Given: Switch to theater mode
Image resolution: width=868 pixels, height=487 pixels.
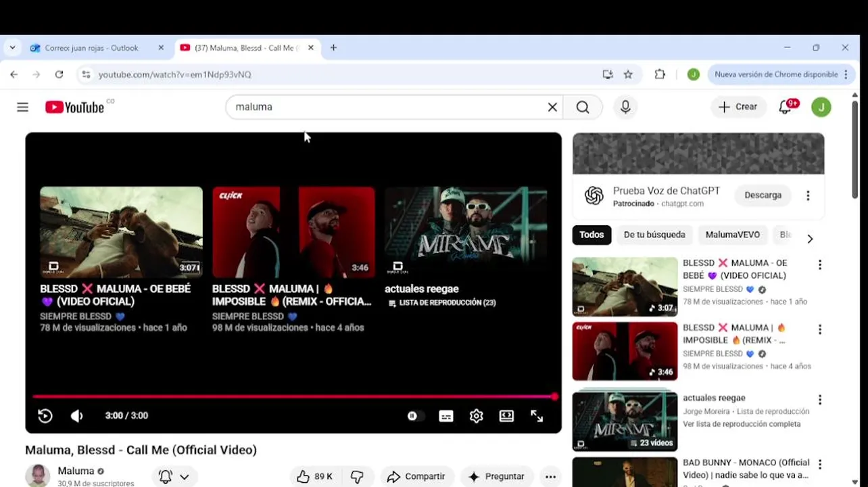Looking at the screenshot, I should coord(506,416).
